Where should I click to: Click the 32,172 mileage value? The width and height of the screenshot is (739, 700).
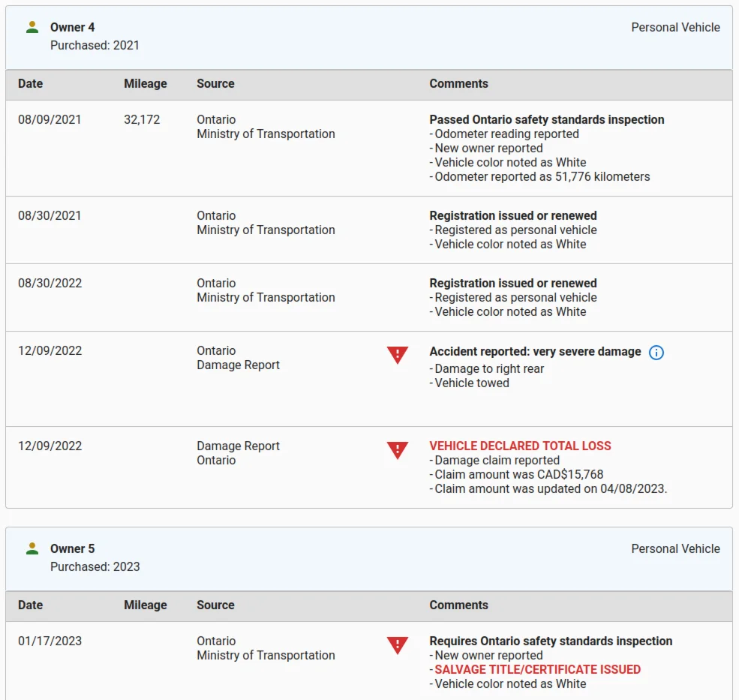pyautogui.click(x=142, y=119)
